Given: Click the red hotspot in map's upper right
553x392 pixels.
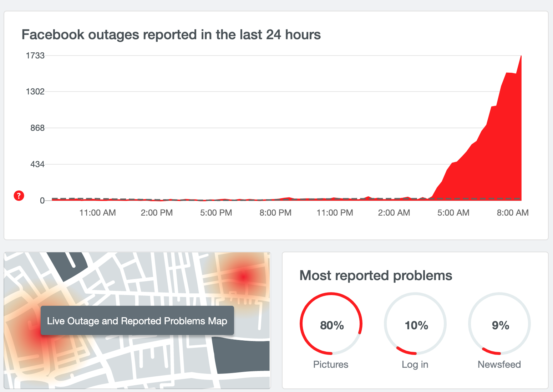Looking at the screenshot, I should pyautogui.click(x=244, y=277).
